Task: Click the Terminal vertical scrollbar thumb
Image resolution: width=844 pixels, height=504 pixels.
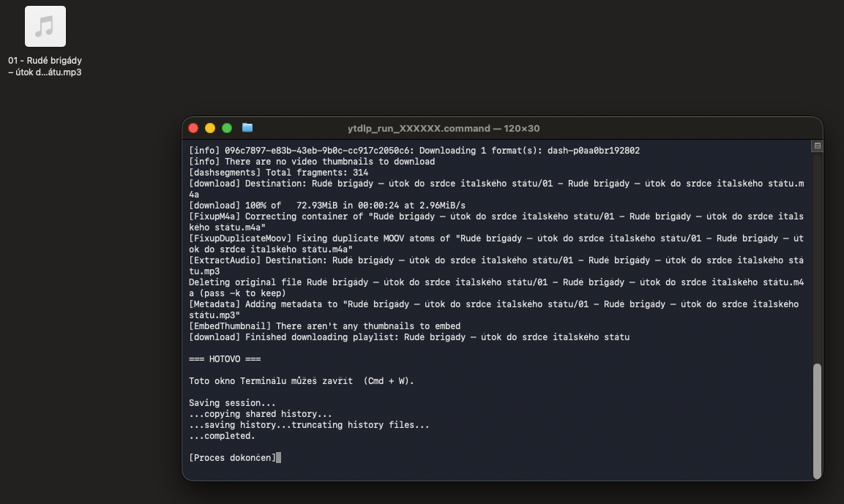Action: (817, 421)
